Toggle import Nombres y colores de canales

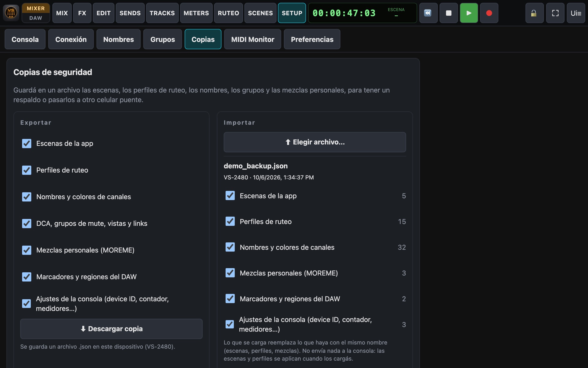pos(230,247)
